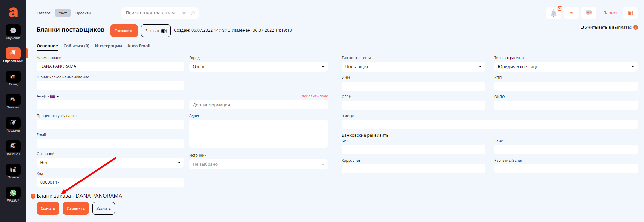Open the Финансы sidebar section
This screenshot has height=222, width=644.
point(13,147)
